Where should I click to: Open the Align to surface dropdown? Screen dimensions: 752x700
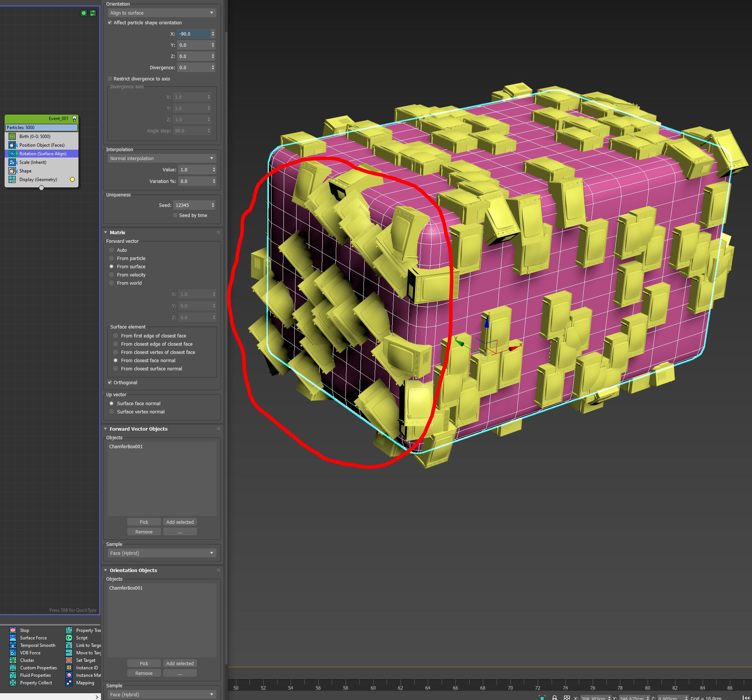tap(162, 13)
